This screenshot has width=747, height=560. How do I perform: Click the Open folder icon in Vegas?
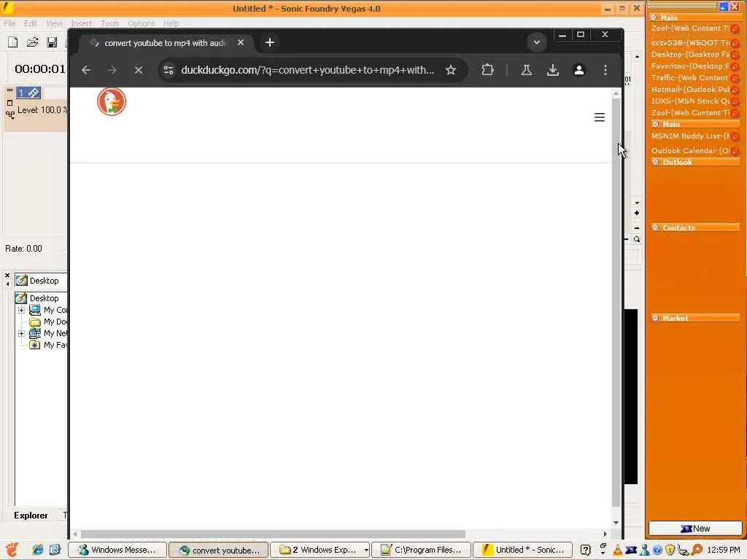[32, 42]
